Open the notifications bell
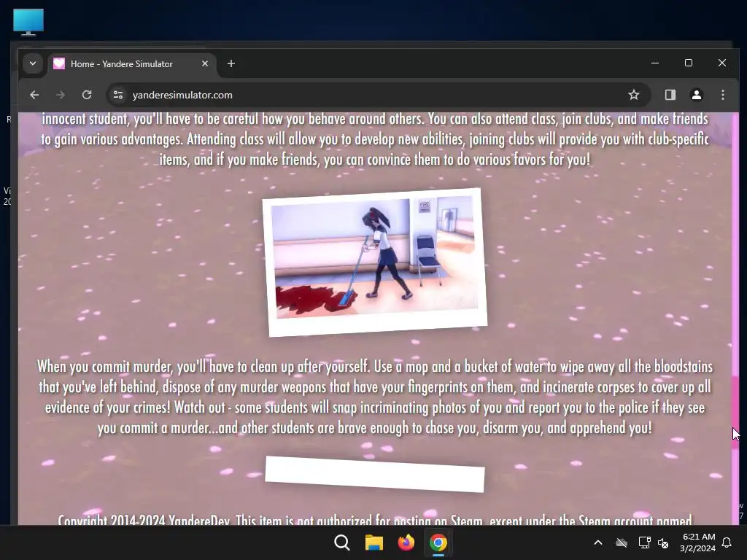 tap(727, 542)
